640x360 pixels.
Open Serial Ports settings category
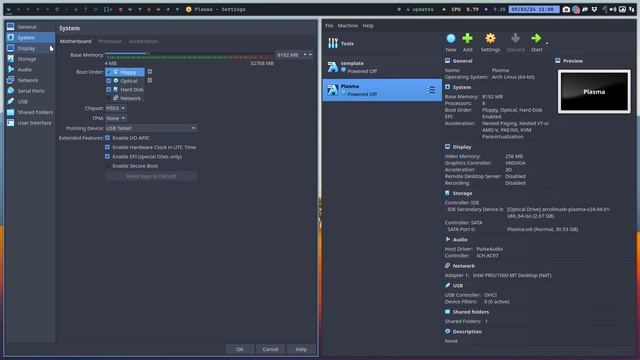click(x=30, y=91)
